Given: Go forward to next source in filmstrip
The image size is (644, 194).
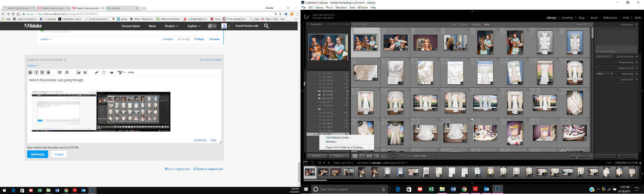Looking at the screenshot, I should (x=329, y=163).
